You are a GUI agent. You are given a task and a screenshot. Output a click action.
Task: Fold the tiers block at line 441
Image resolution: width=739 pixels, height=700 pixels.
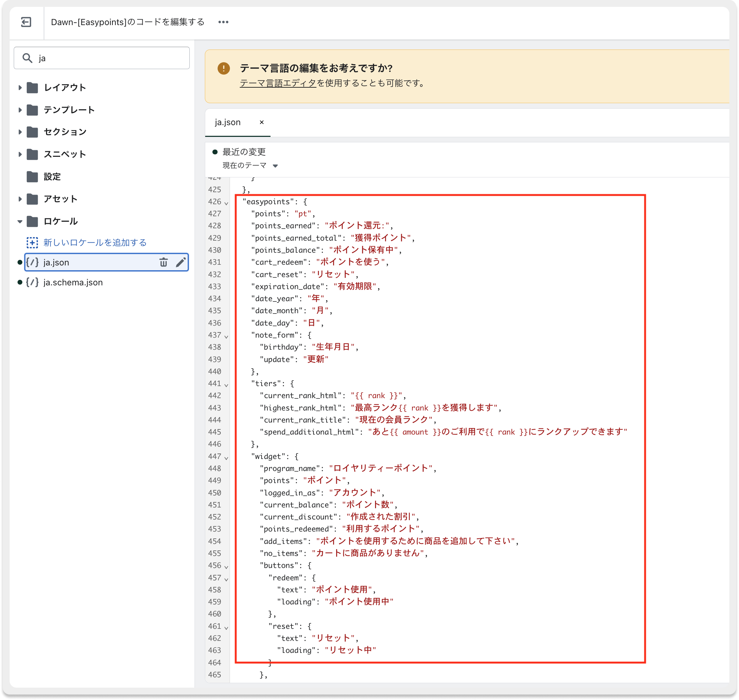click(226, 385)
